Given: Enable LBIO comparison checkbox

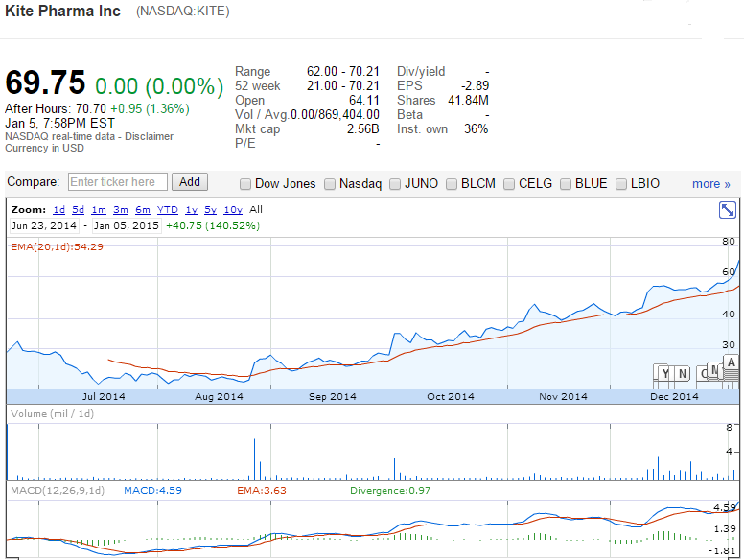Looking at the screenshot, I should click(x=621, y=184).
